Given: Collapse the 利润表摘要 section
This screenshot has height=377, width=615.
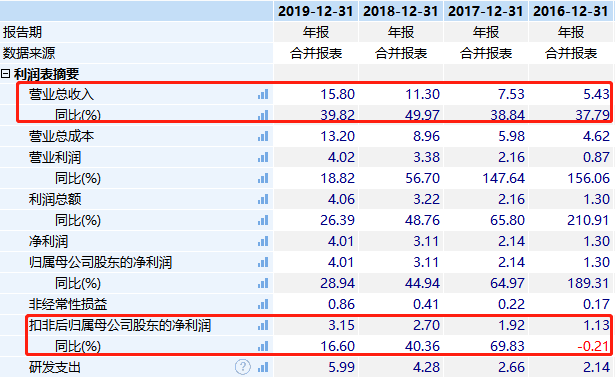Looking at the screenshot, I should point(5,74).
